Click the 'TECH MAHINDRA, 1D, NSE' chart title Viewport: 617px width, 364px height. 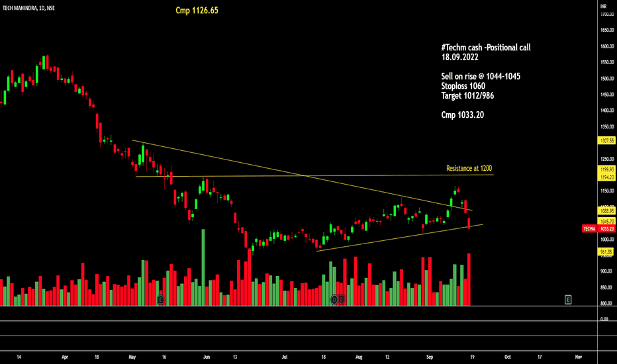click(28, 8)
